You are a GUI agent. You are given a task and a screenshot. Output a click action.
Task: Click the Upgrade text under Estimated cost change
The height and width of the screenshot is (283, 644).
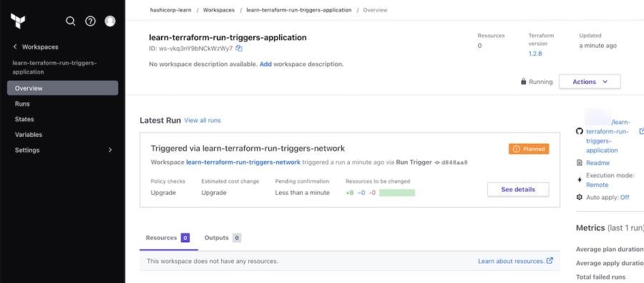pos(213,193)
